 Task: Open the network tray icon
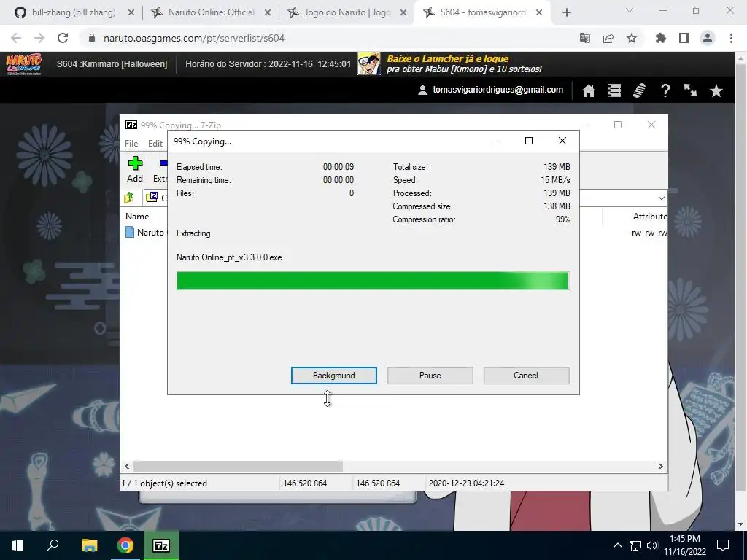(x=635, y=545)
